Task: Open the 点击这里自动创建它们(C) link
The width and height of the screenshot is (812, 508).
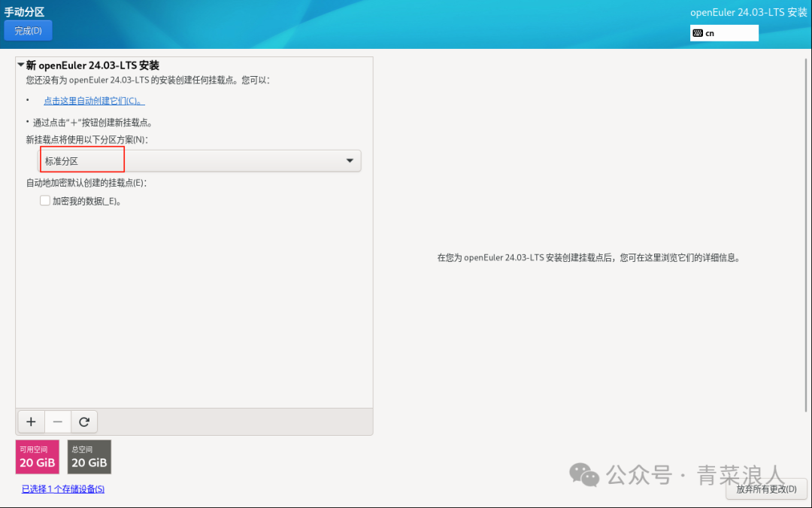Action: pos(92,100)
